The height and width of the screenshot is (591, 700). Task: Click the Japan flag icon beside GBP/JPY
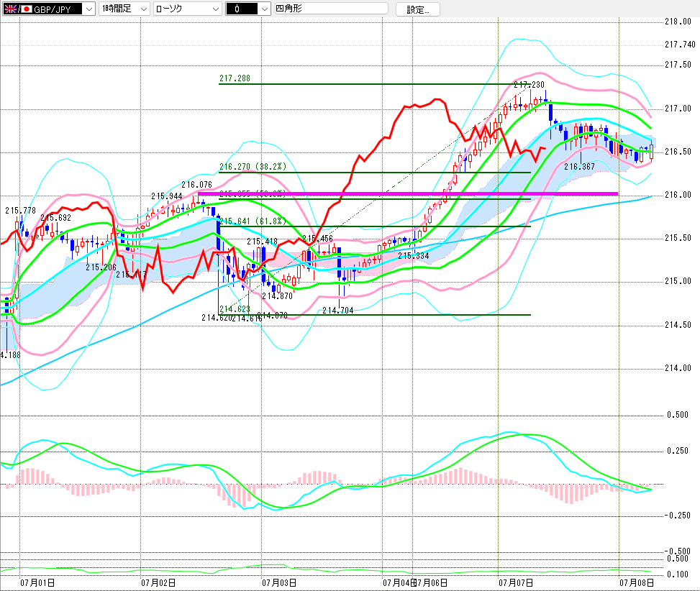tap(27, 9)
